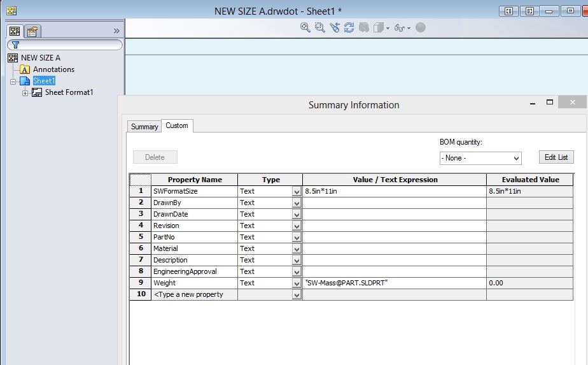Image resolution: width=588 pixels, height=365 pixels.
Task: Open Type dropdown for Weight row
Action: [x=297, y=283]
